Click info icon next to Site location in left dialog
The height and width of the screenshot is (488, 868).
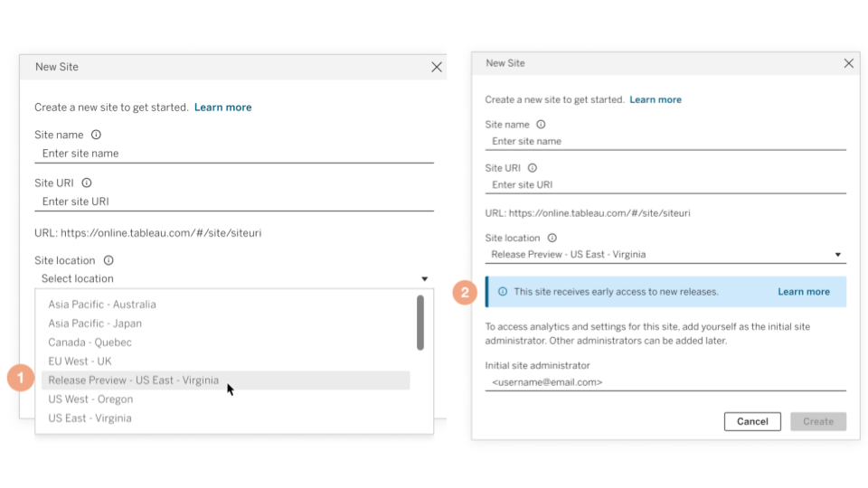point(108,260)
